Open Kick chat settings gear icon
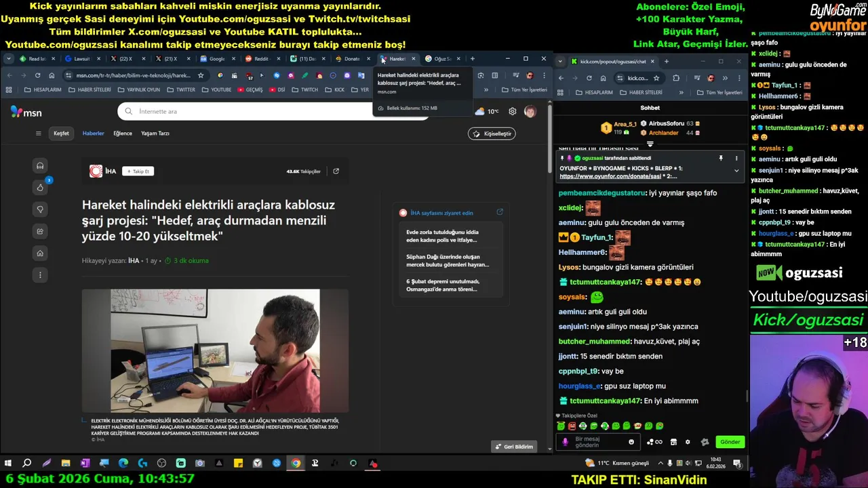Image resolution: width=868 pixels, height=488 pixels. tap(688, 442)
